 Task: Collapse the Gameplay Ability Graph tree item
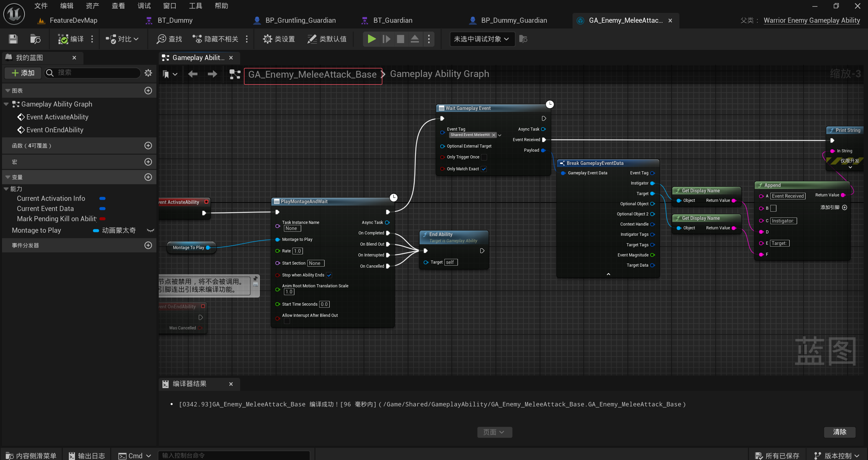click(x=6, y=104)
